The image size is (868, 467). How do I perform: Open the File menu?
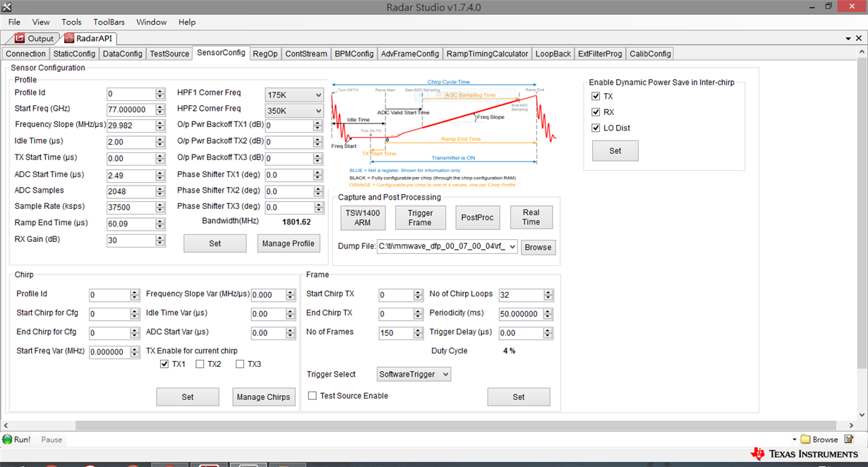click(14, 22)
